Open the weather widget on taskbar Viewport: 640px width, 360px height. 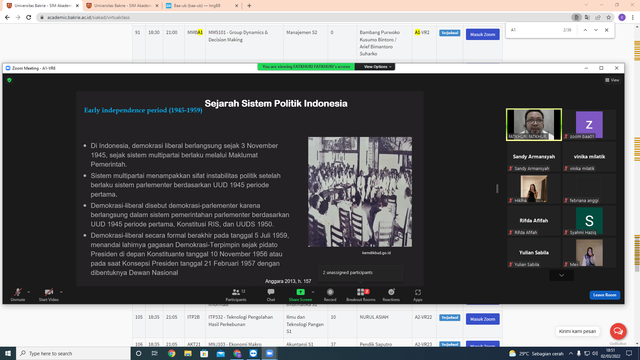[x=536, y=353]
